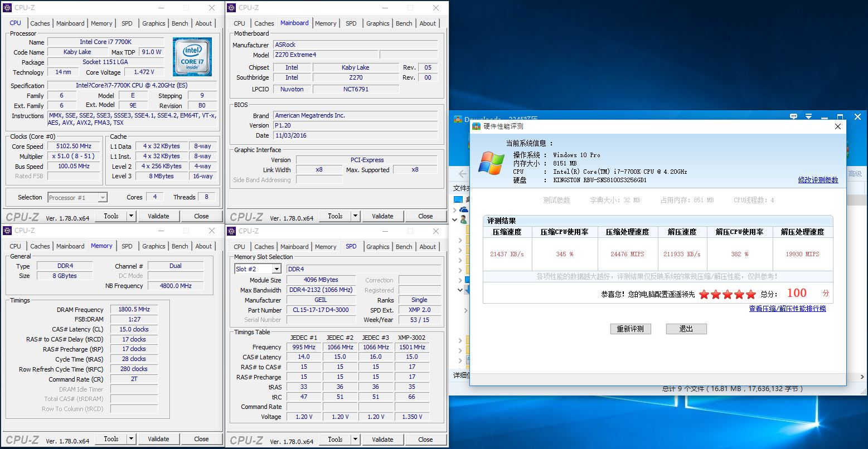
Task: Open the feedback speech-bubble icon in 2345 title bar
Action: tap(794, 116)
